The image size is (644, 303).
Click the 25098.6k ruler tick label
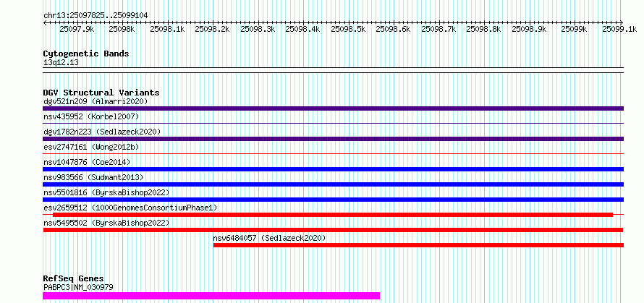pyautogui.click(x=393, y=29)
